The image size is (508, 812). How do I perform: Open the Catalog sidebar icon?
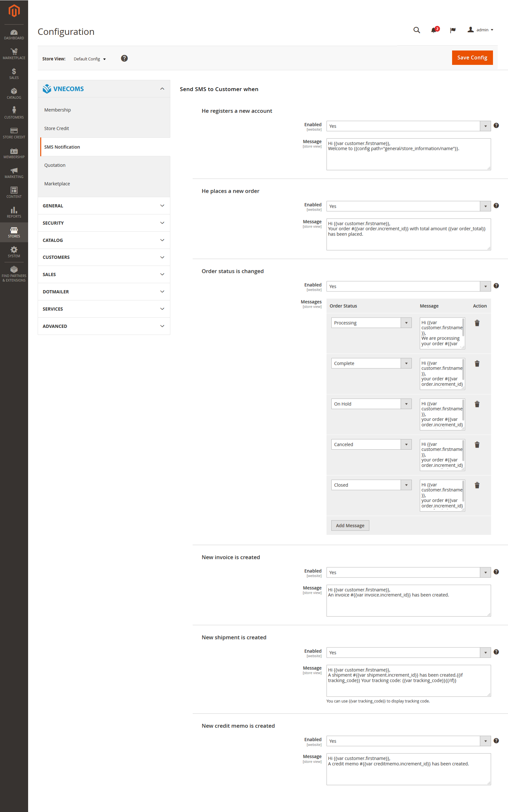point(14,94)
